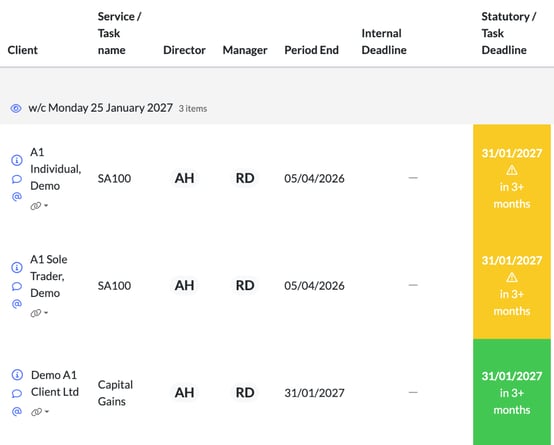Open comment bubble for A1 Sole Trader, Demo
This screenshot has width=554, height=445.
coord(17,286)
